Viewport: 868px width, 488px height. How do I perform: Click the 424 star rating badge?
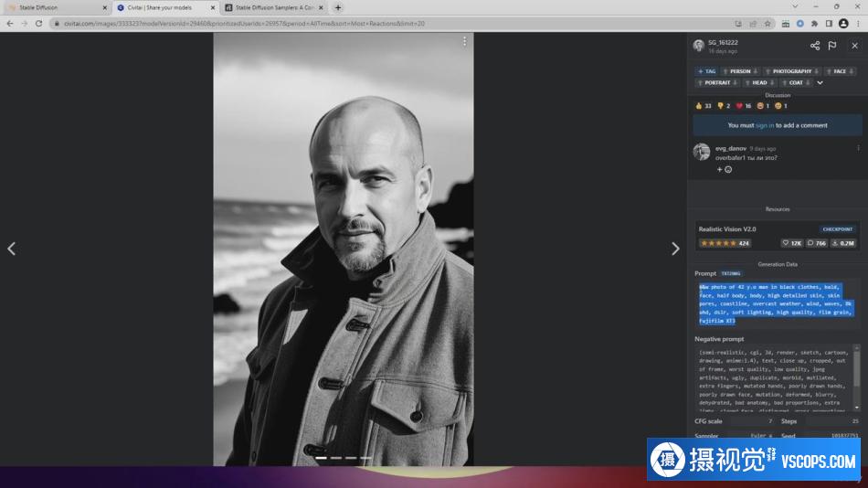725,243
